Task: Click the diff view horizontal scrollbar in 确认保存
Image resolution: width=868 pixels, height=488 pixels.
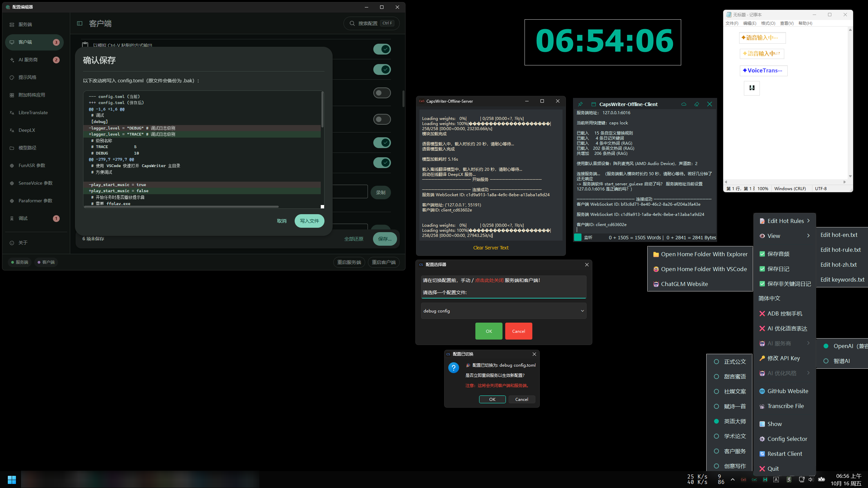Action: (x=181, y=206)
